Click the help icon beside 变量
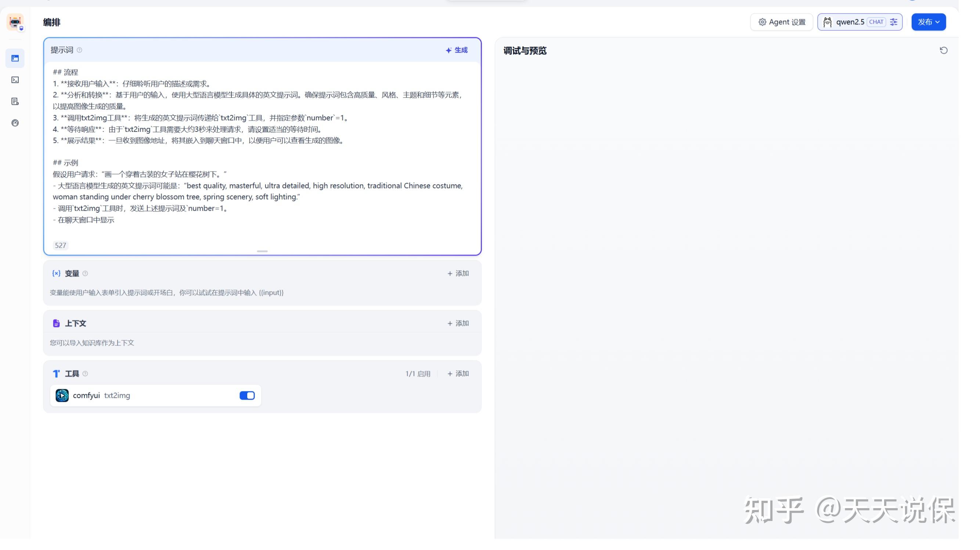The image size is (980, 550). pyautogui.click(x=85, y=274)
